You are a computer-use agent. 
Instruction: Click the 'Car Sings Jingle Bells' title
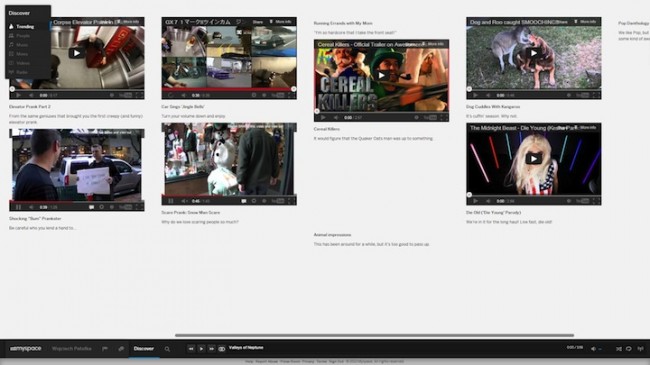click(x=183, y=107)
